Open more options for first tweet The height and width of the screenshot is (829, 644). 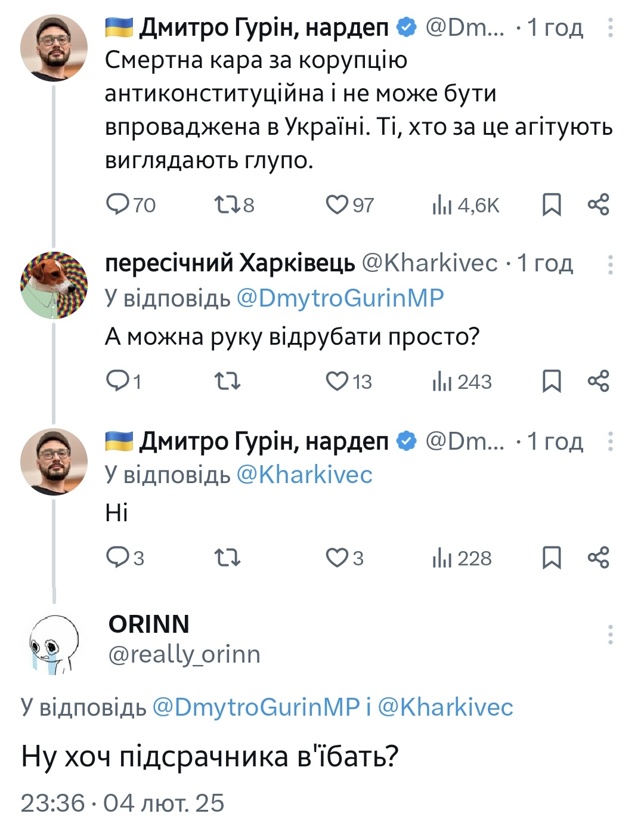click(610, 27)
